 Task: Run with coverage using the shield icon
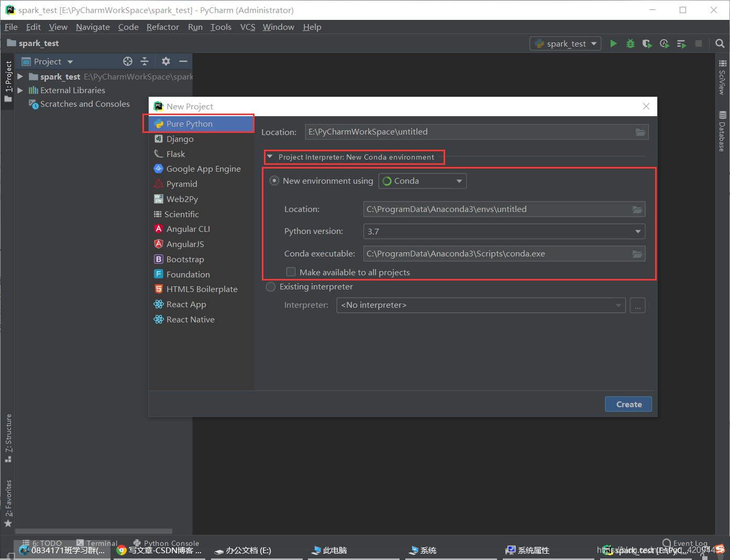click(647, 43)
